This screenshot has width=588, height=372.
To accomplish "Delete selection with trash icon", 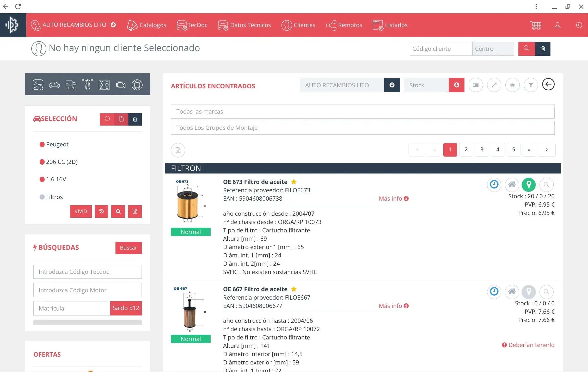I will (135, 119).
